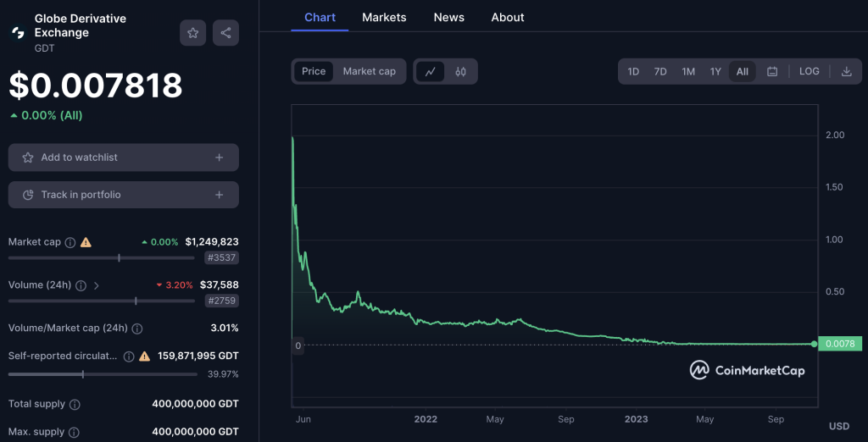
Task: Click the 2022 label on chart axis
Action: point(426,419)
